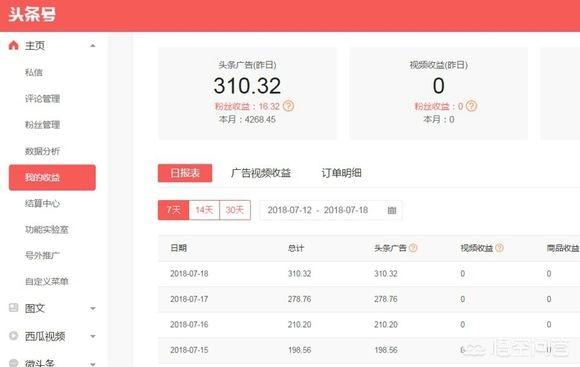This screenshot has width=580, height=367.
Task: Switch to the 日报表 tab
Action: tap(185, 173)
